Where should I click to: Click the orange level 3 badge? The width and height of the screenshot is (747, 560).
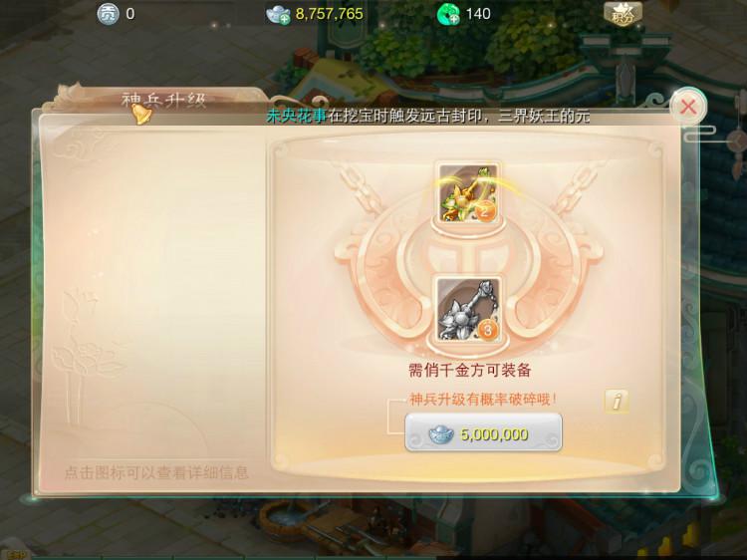point(488,330)
